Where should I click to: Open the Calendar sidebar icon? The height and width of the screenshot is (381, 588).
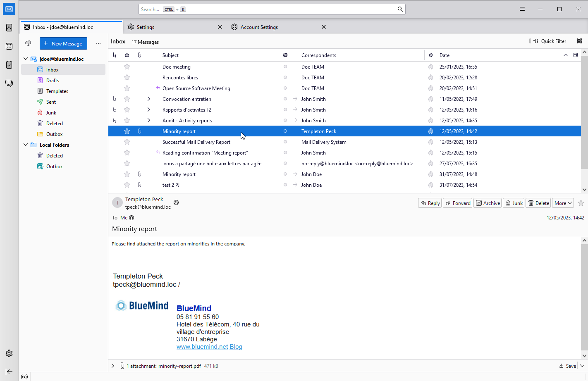point(9,46)
